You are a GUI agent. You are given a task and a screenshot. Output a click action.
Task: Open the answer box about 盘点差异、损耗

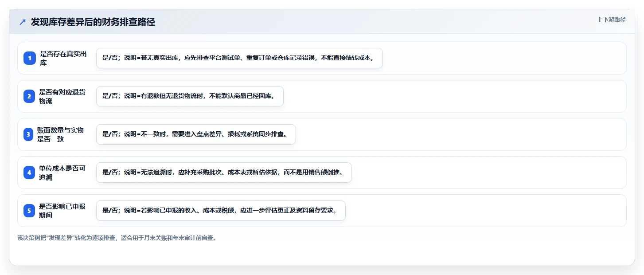[x=196, y=134]
